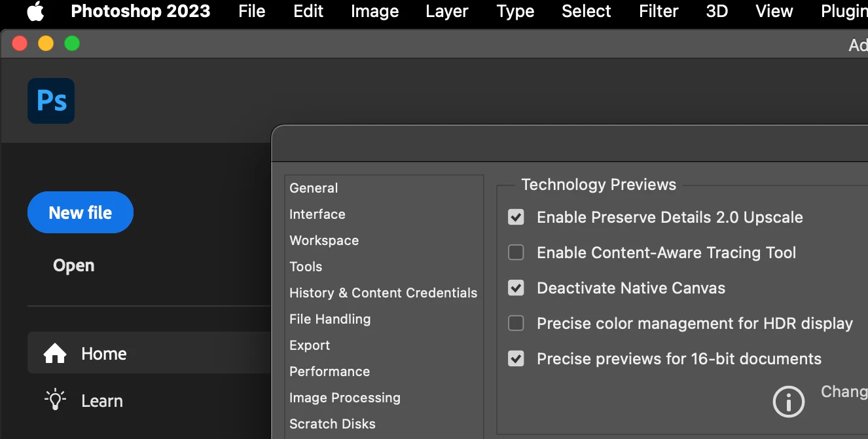868x439 pixels.
Task: Enable Precise color management for HDR display
Action: tap(516, 323)
